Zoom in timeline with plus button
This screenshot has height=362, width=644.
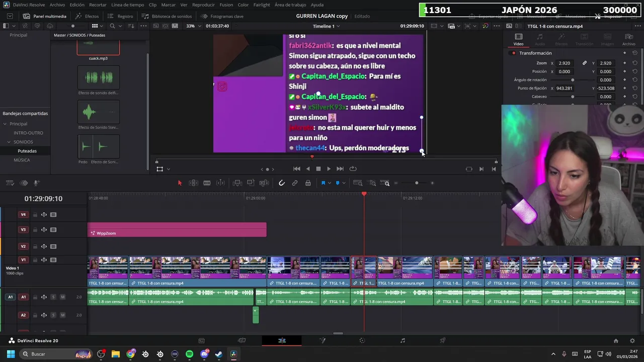(x=432, y=183)
